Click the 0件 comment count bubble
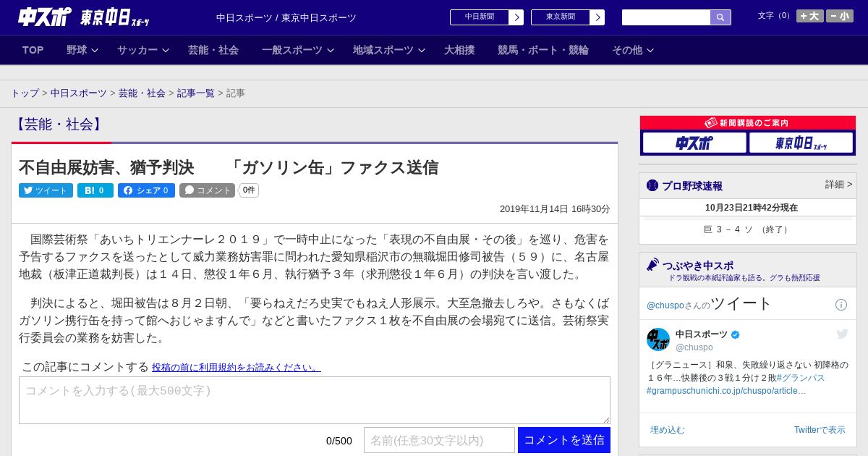 click(x=249, y=190)
